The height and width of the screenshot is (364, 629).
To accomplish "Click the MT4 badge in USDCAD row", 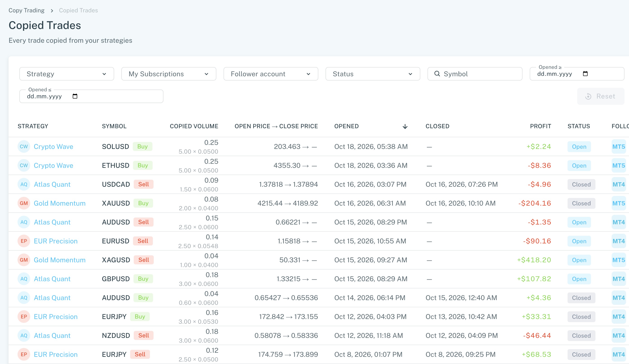I will pos(618,184).
